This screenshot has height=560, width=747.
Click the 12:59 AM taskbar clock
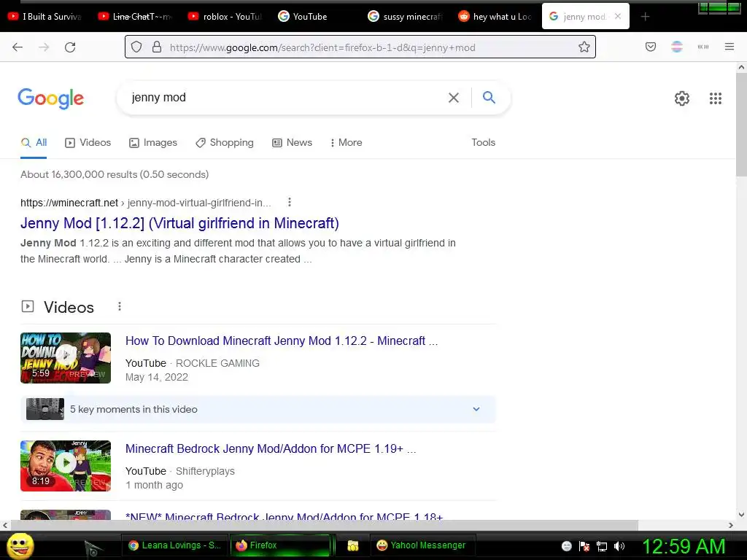coord(684,546)
